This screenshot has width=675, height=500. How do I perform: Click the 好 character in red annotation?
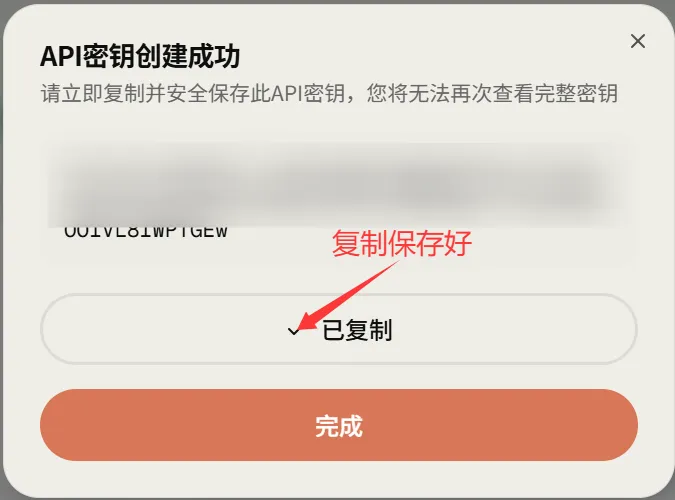click(458, 244)
